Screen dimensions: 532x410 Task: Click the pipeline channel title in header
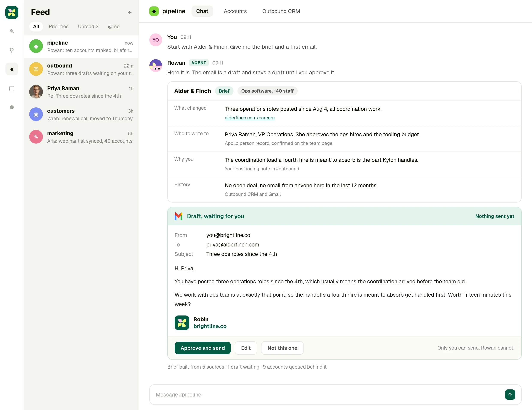click(174, 11)
